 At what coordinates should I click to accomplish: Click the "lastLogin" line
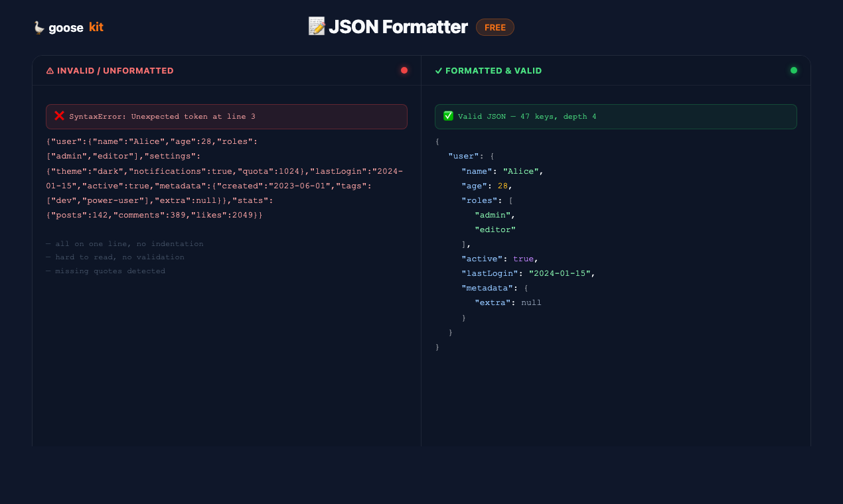[529, 273]
